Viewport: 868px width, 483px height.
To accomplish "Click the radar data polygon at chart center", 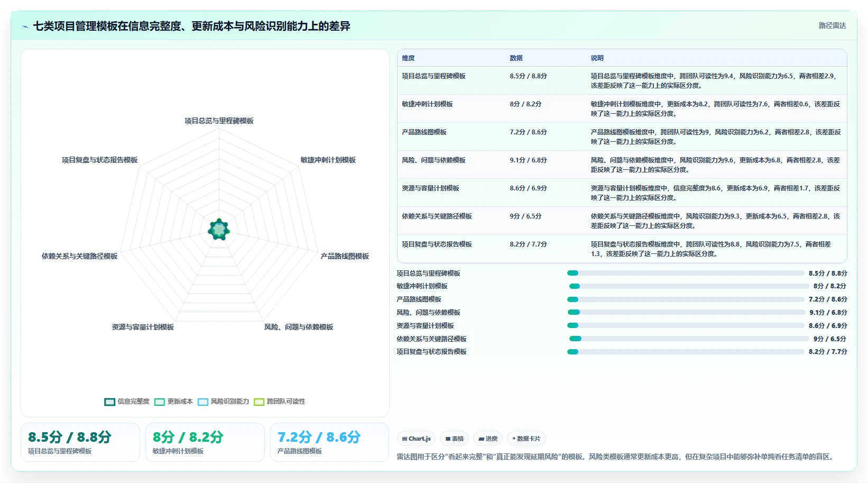I will (219, 230).
